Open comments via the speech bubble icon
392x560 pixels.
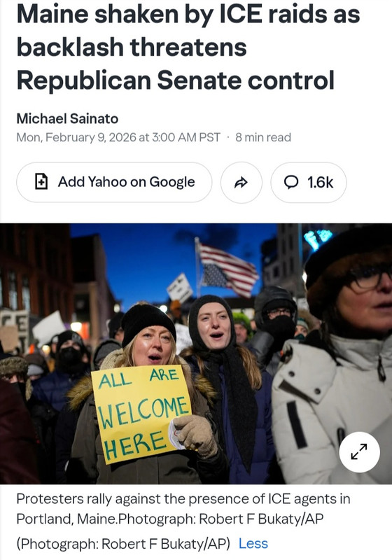pos(291,182)
